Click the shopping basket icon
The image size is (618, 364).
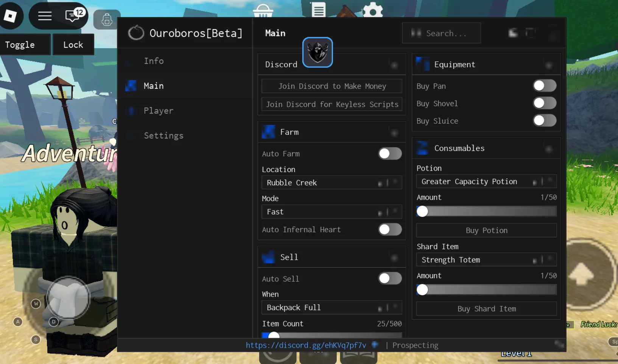[263, 11]
